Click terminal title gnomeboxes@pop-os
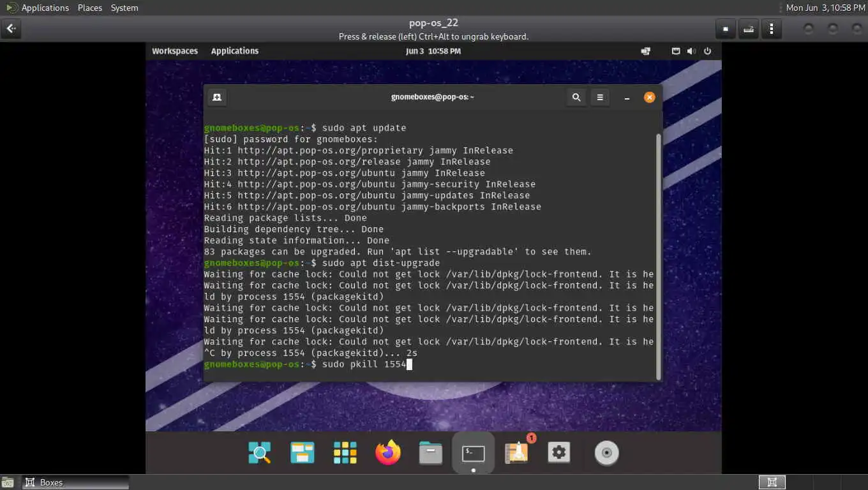The height and width of the screenshot is (490, 868). tap(433, 97)
